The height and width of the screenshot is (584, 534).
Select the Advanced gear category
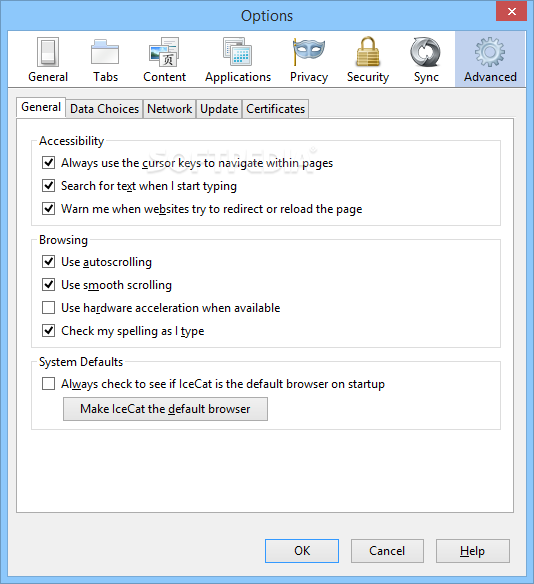click(x=490, y=60)
